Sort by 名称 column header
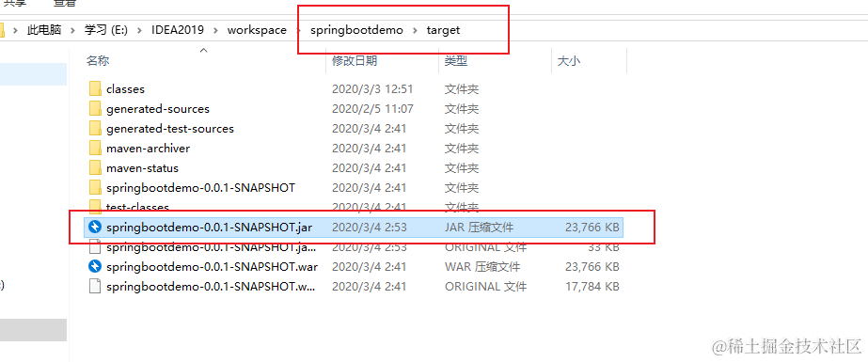This screenshot has width=868, height=362. [98, 61]
